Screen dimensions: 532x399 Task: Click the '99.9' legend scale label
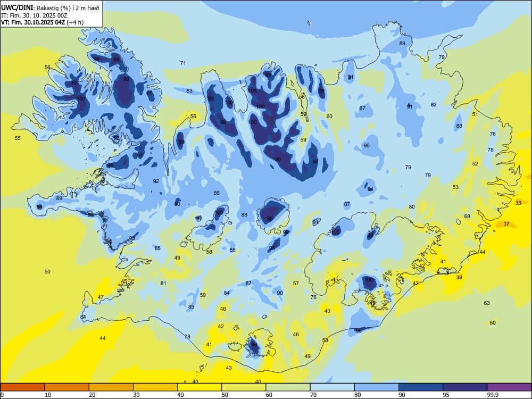coord(493,395)
